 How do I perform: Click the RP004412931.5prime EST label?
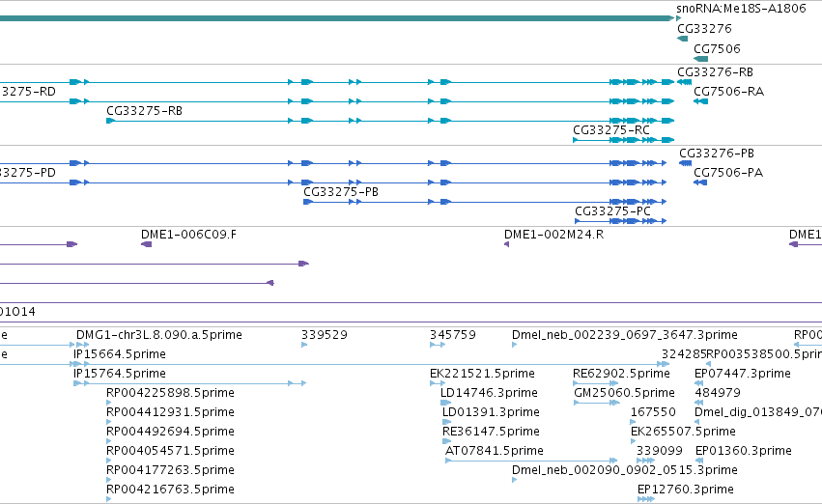pyautogui.click(x=170, y=413)
